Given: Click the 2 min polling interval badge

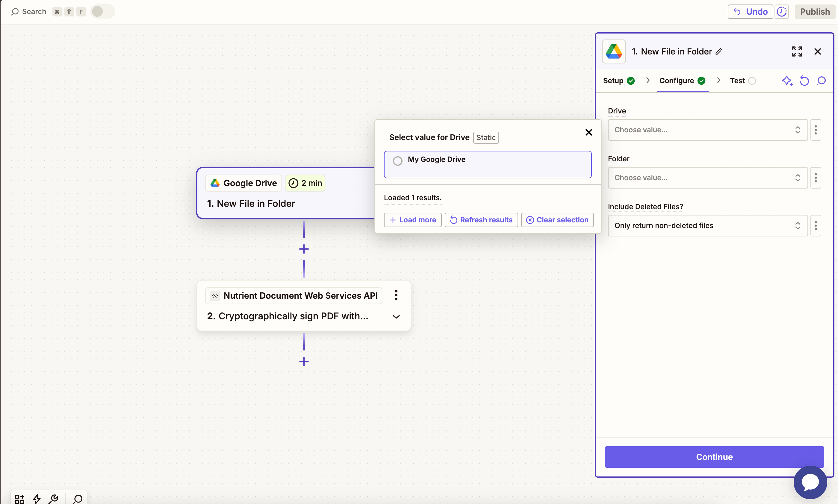Looking at the screenshot, I should click(x=305, y=183).
